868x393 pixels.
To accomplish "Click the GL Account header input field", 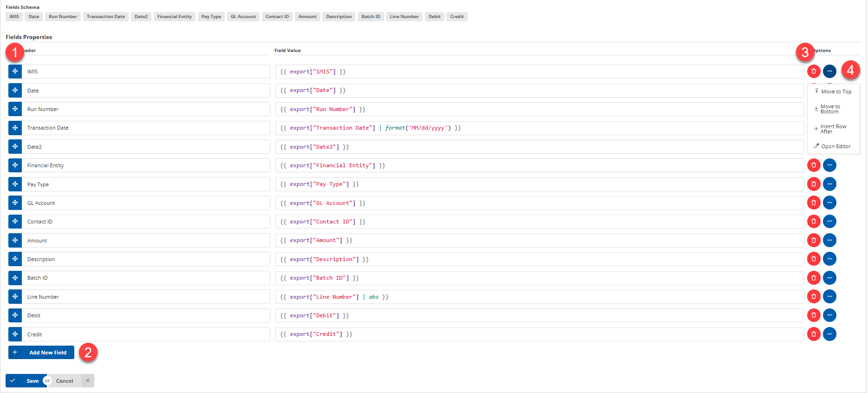I will tap(146, 203).
